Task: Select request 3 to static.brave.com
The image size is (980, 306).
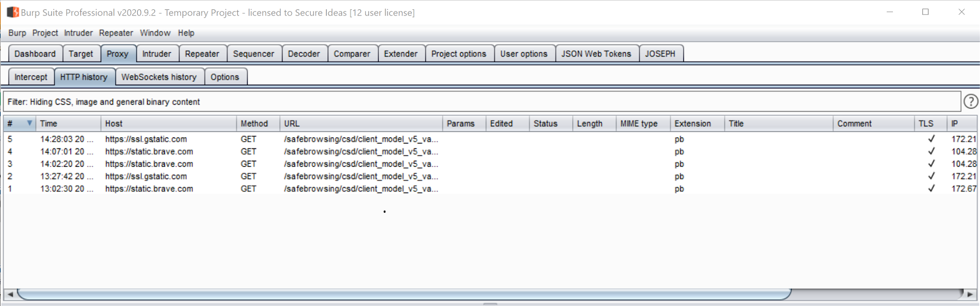Action: pyautogui.click(x=490, y=164)
